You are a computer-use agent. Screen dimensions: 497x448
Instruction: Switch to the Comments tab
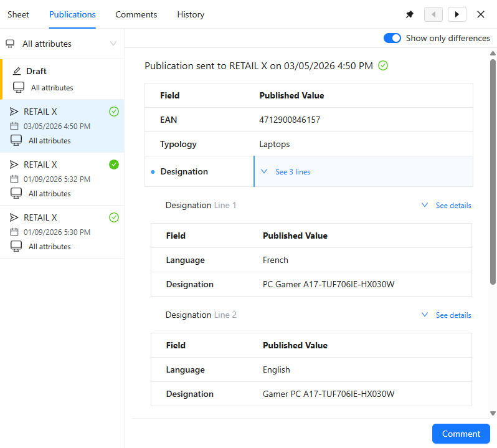pyautogui.click(x=136, y=14)
